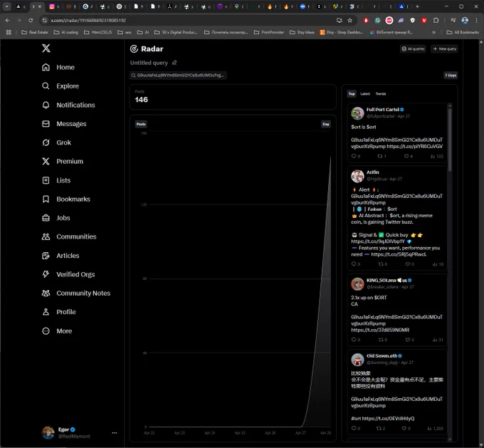The height and width of the screenshot is (448, 484).
Task: Bookmark this page with the star icon
Action: (349, 21)
